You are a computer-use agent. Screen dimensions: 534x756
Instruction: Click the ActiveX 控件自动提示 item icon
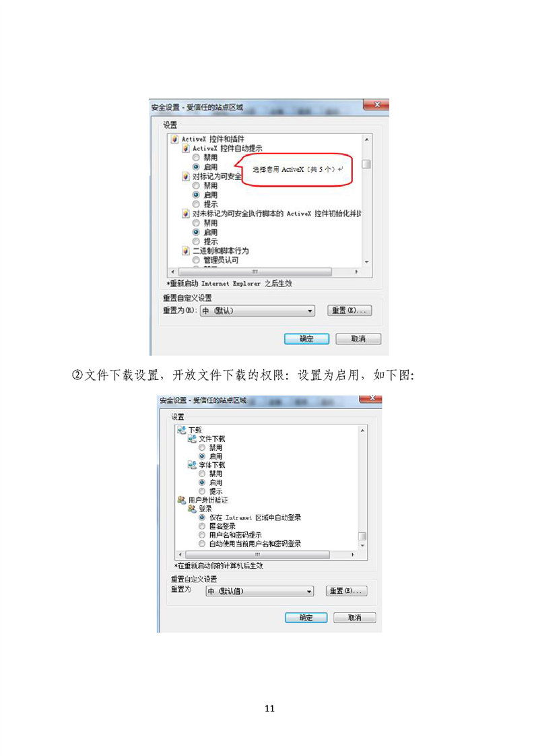pyautogui.click(x=186, y=148)
